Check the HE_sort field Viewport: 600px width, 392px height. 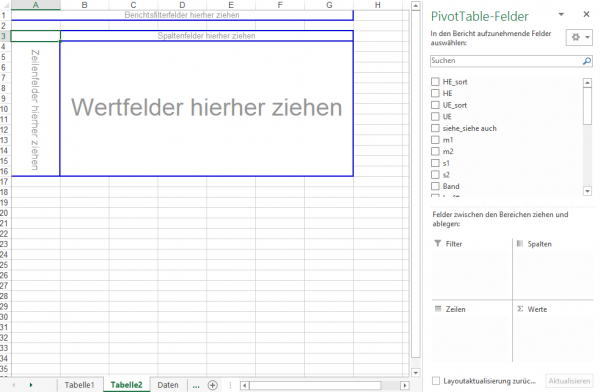tap(435, 82)
